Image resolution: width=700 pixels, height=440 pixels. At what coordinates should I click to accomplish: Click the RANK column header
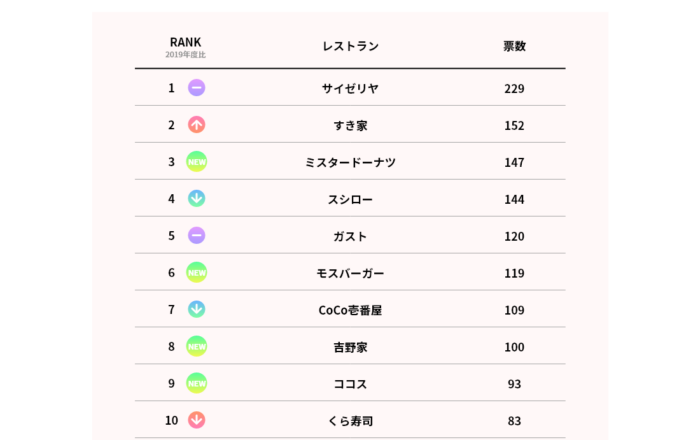[x=185, y=42]
